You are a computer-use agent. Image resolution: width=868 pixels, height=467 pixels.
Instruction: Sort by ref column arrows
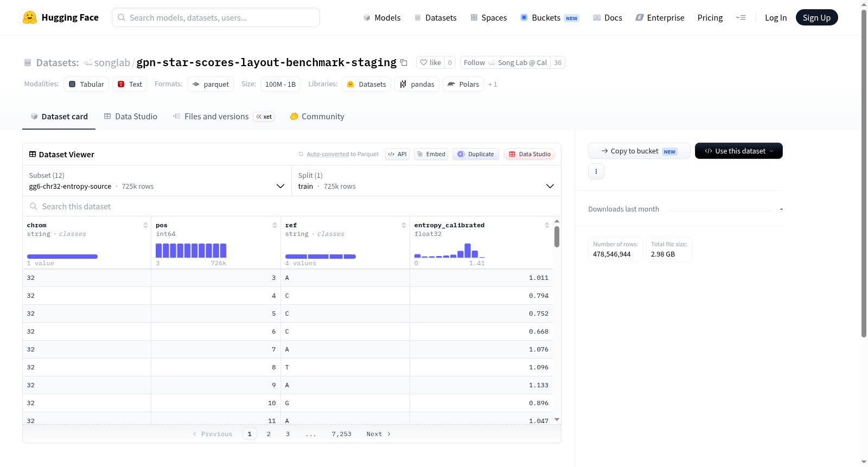click(404, 225)
